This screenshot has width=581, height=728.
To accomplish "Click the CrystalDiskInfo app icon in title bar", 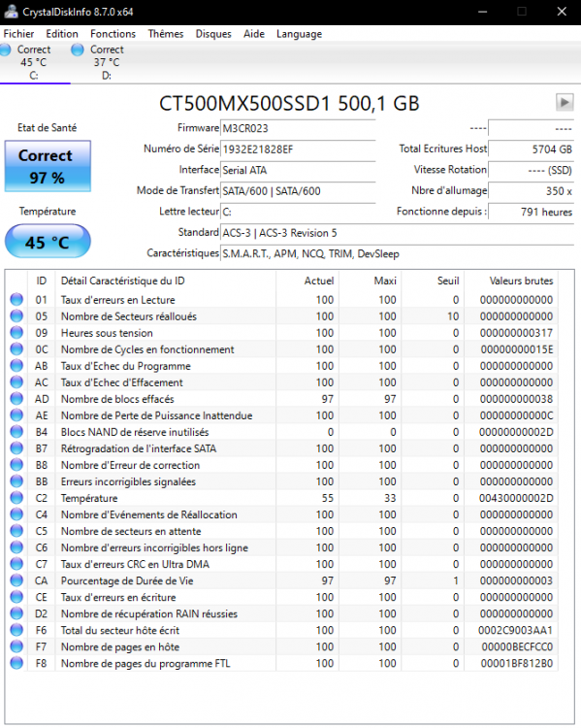I will pyautogui.click(x=11, y=12).
